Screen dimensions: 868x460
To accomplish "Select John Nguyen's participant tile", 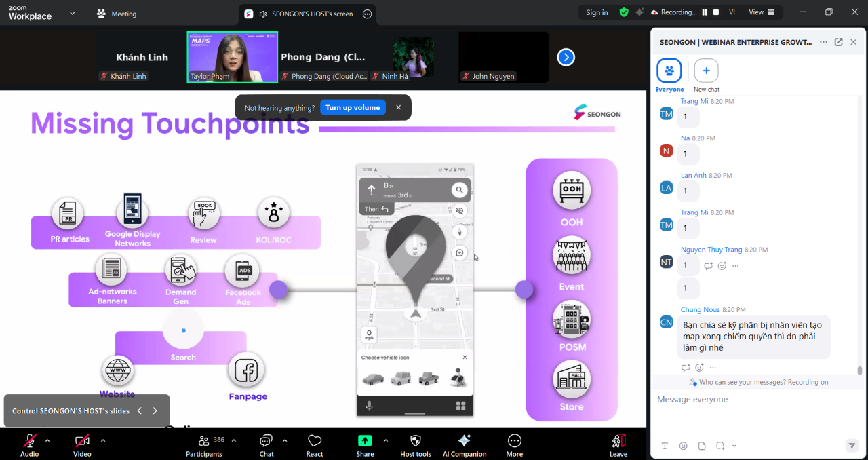I will point(504,57).
